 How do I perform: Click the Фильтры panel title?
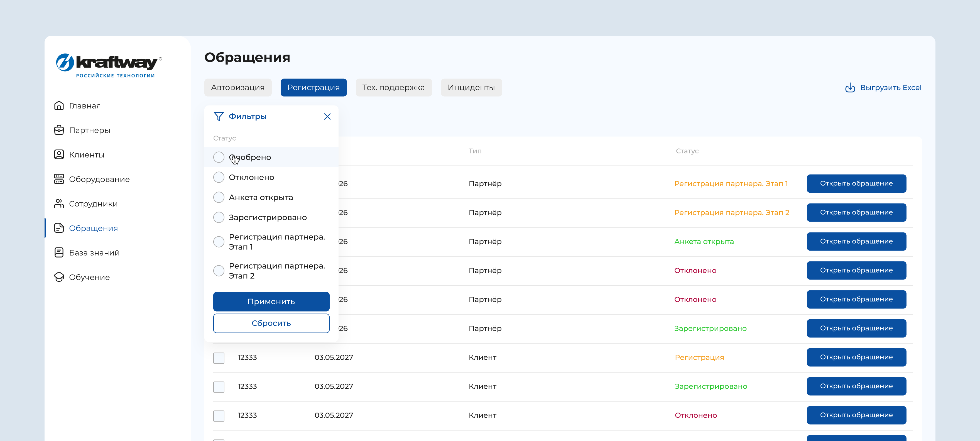tap(248, 116)
